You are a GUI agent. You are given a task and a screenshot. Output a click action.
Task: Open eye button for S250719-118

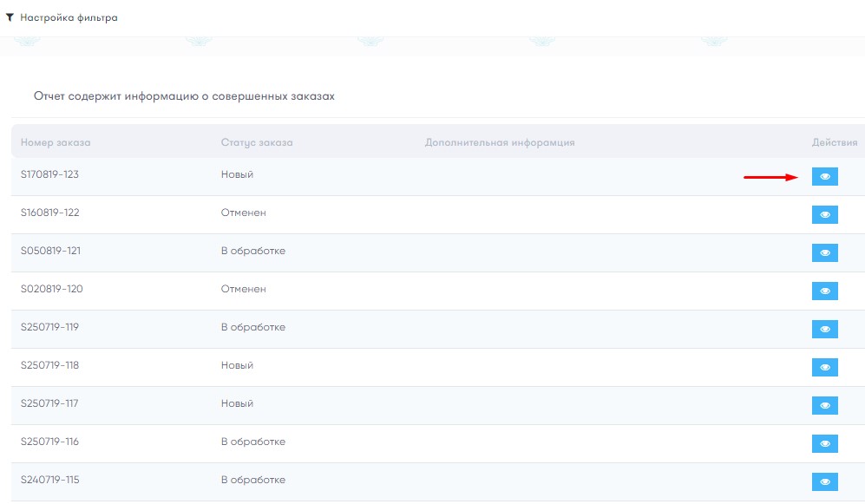[x=825, y=367]
